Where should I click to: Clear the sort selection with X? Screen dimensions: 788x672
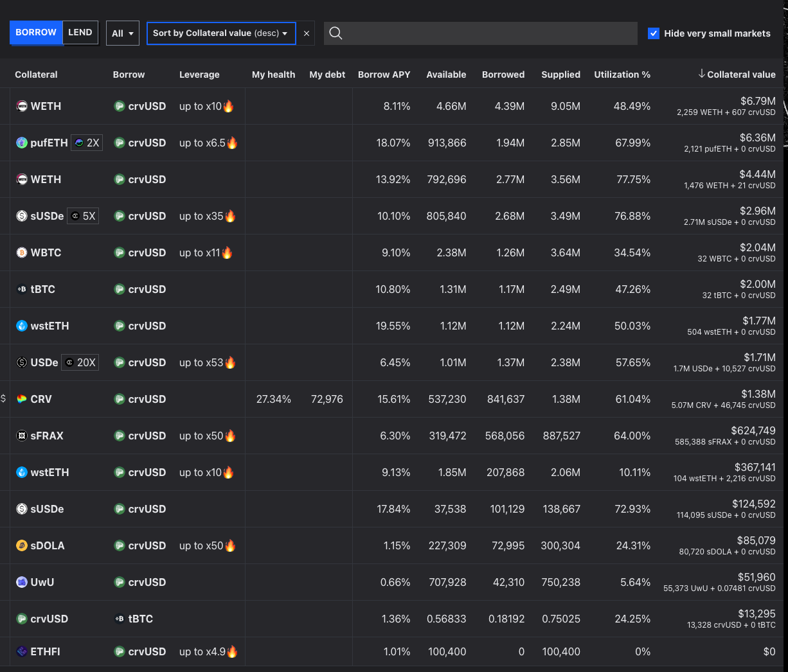[307, 33]
